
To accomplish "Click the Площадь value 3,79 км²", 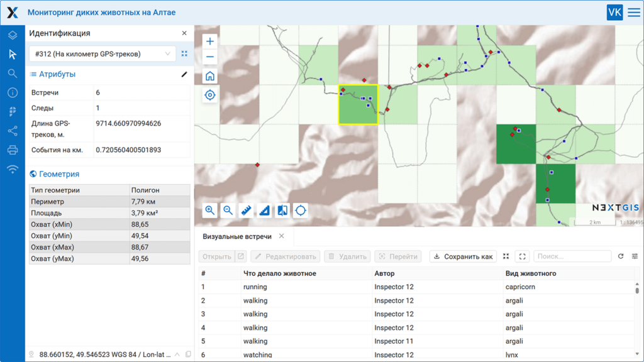I will click(145, 213).
